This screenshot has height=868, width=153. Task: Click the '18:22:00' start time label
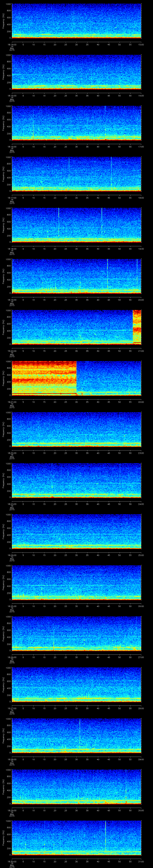click(x=12, y=453)
